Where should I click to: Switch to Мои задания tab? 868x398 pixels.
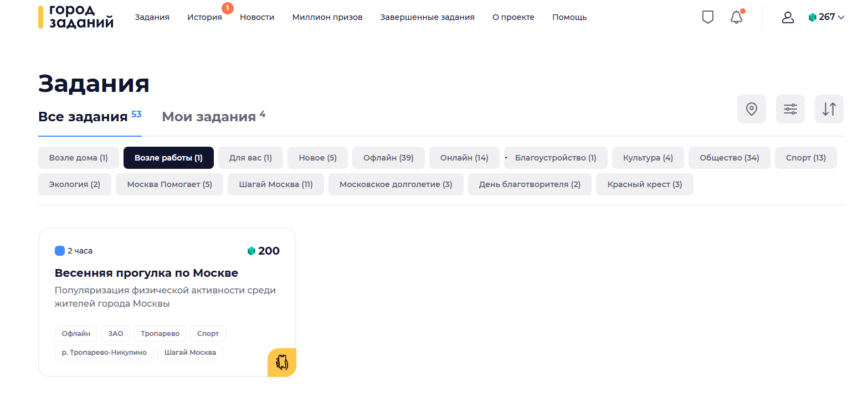tap(213, 117)
